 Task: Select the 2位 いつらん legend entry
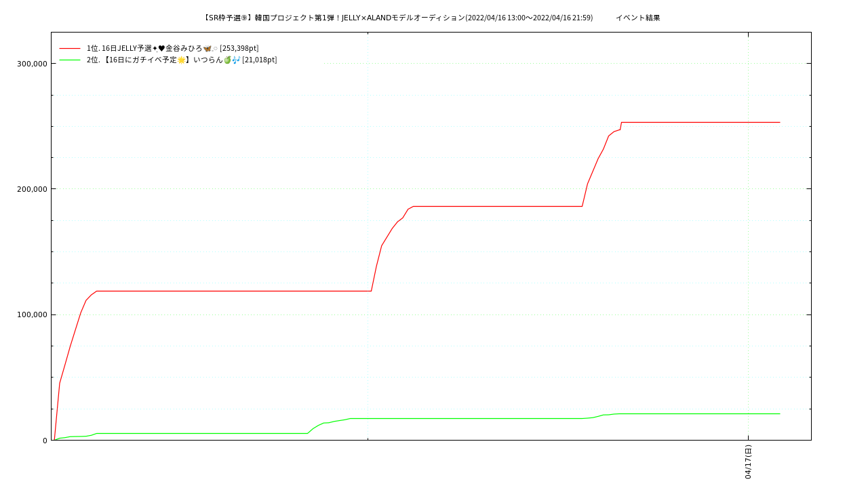tap(182, 60)
